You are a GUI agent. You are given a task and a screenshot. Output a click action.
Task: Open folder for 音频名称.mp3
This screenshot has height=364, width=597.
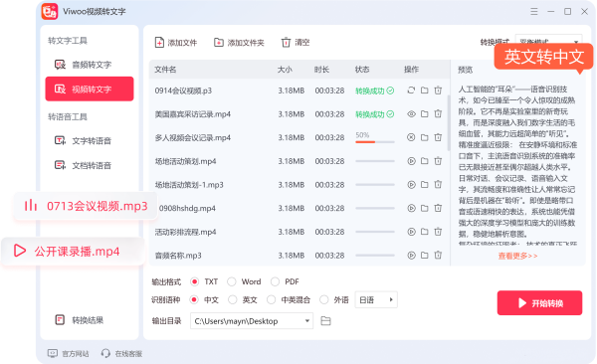point(425,256)
